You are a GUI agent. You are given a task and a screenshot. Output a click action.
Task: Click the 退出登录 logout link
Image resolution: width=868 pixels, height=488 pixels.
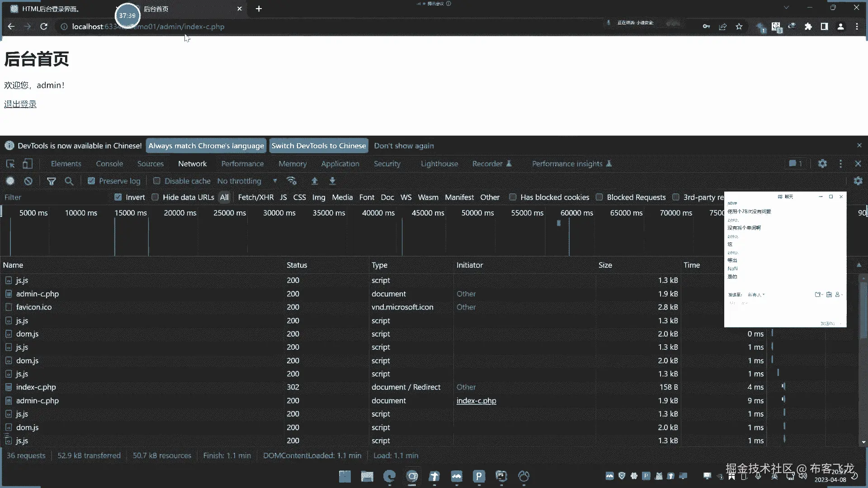tap(20, 104)
